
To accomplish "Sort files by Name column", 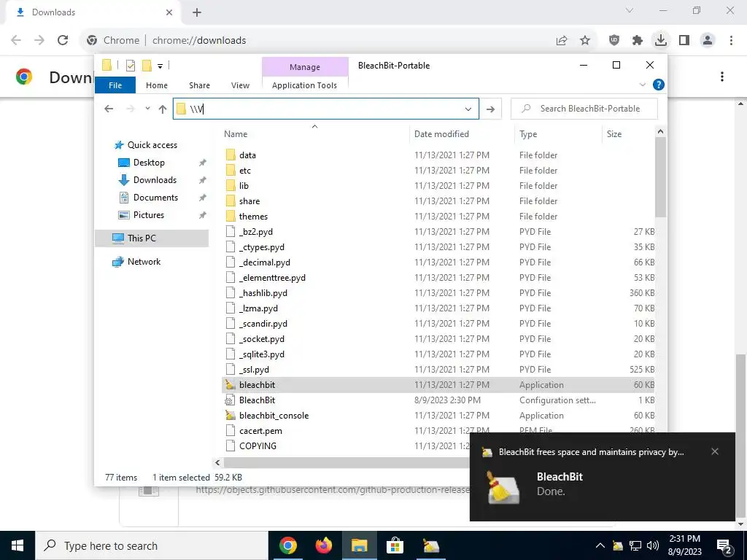I will click(314, 134).
